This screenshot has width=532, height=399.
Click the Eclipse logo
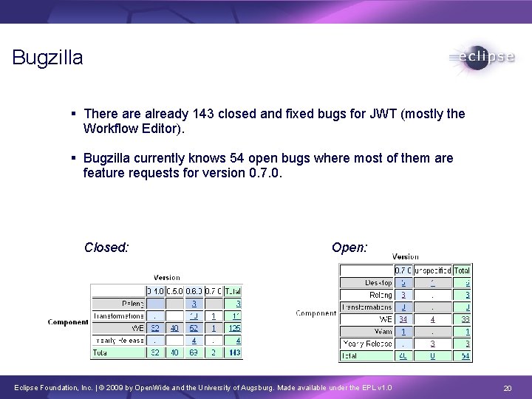click(x=482, y=58)
